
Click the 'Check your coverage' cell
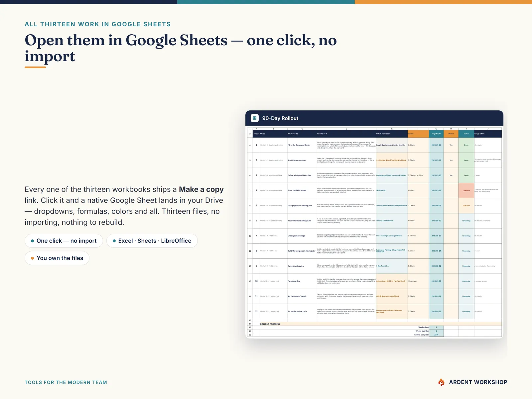point(302,236)
